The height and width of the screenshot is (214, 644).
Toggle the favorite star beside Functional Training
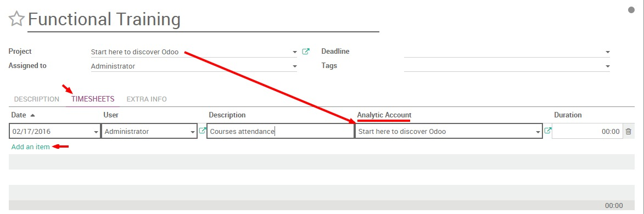click(x=16, y=19)
